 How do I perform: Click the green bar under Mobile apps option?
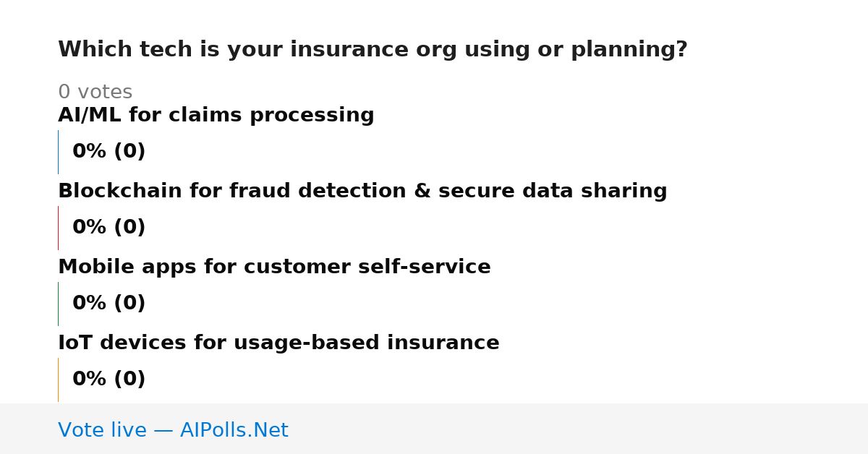58,304
